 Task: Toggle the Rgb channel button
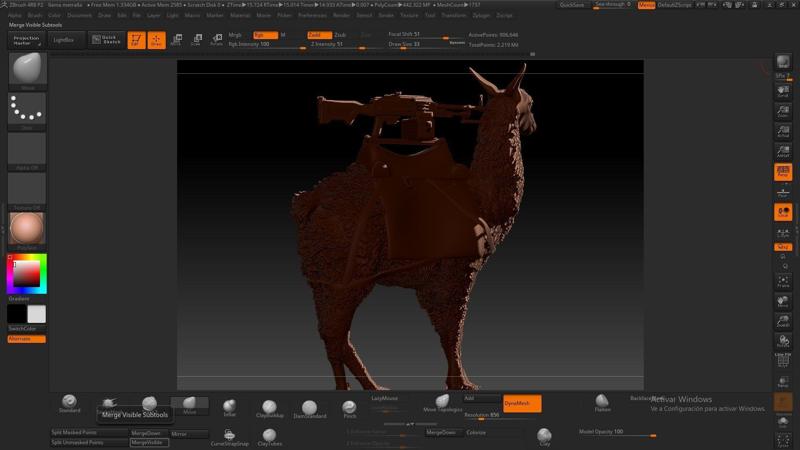click(265, 35)
